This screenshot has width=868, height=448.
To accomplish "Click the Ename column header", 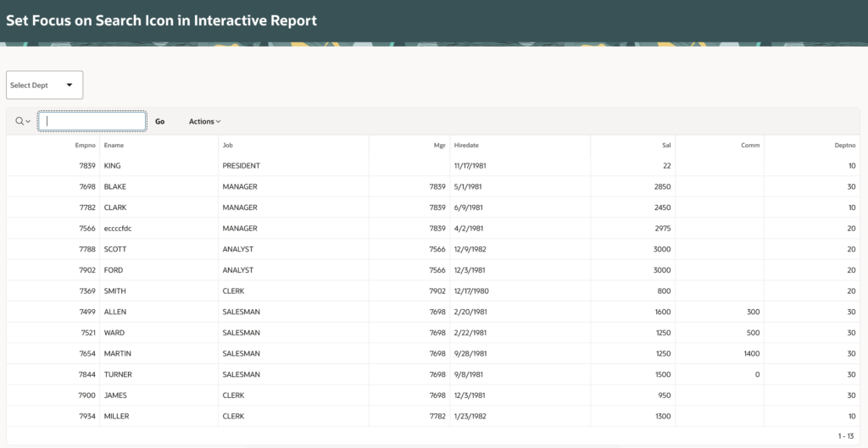I will (114, 146).
